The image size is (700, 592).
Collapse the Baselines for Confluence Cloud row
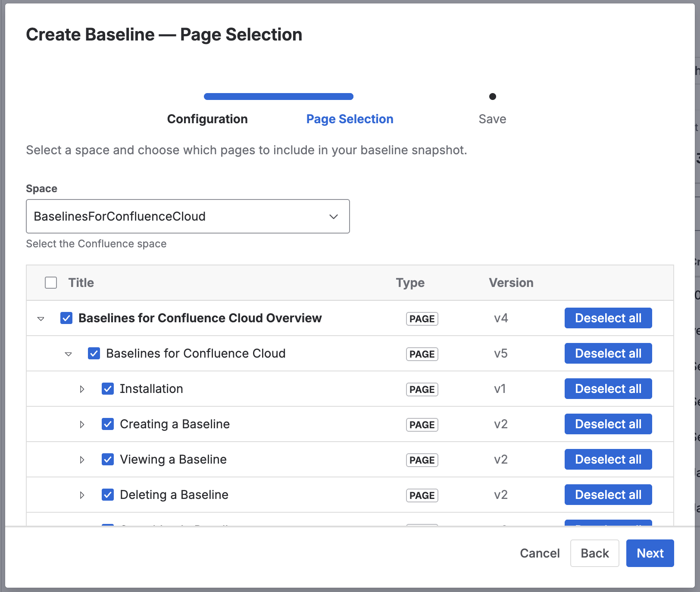[x=69, y=354]
